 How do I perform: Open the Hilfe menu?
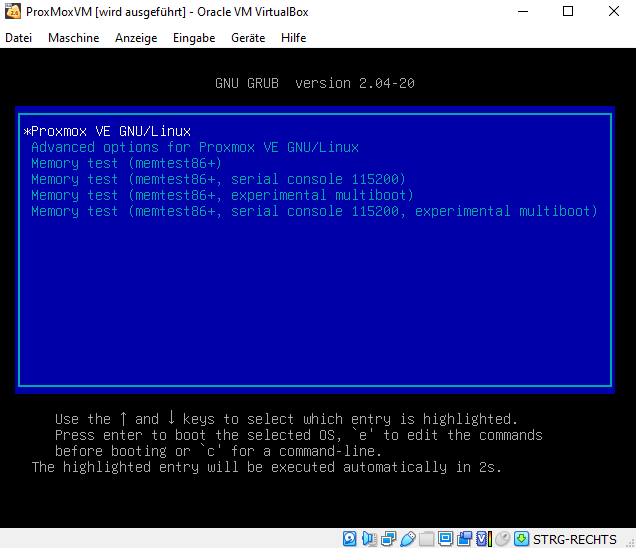293,38
